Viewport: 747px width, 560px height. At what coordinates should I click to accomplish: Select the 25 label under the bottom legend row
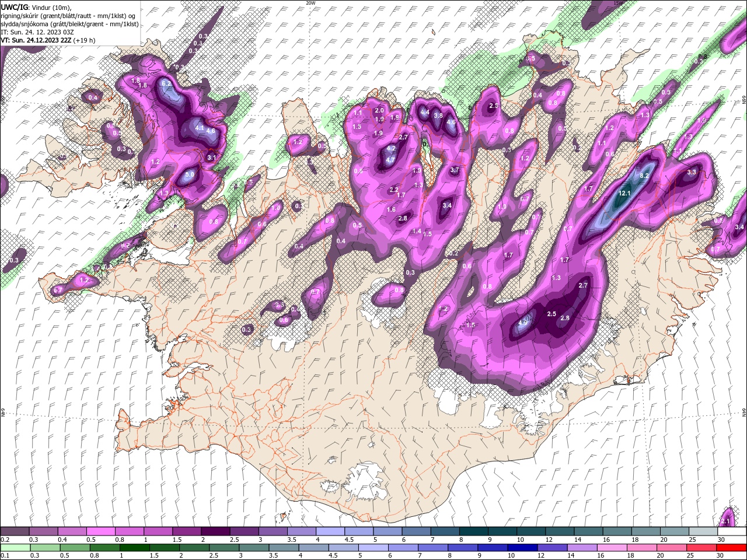[692, 556]
